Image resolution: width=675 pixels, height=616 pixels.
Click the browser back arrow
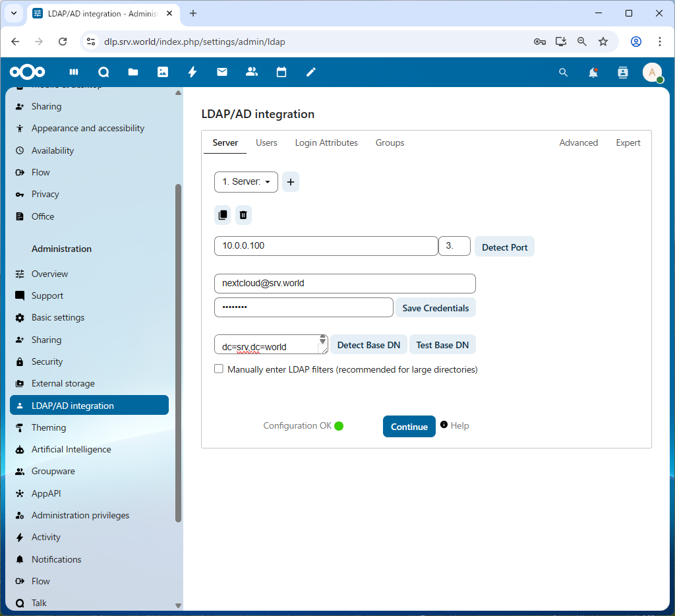pyautogui.click(x=16, y=42)
